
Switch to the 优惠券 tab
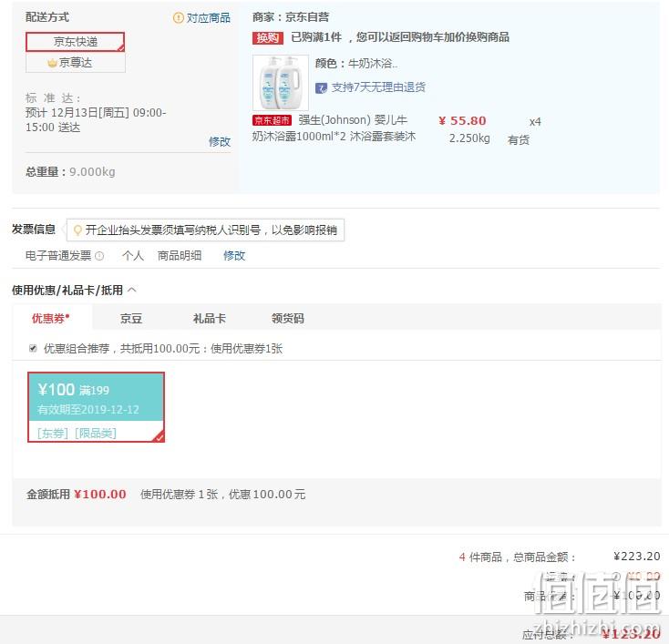(51, 318)
